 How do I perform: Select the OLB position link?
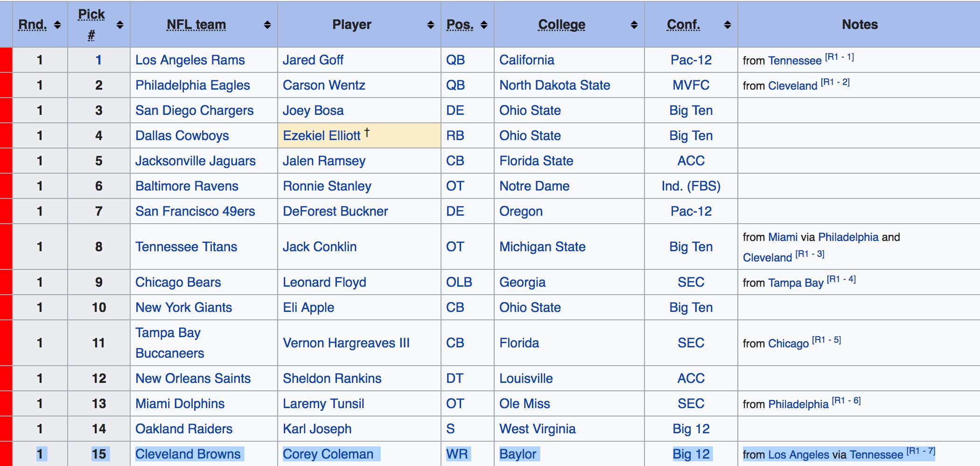click(459, 282)
